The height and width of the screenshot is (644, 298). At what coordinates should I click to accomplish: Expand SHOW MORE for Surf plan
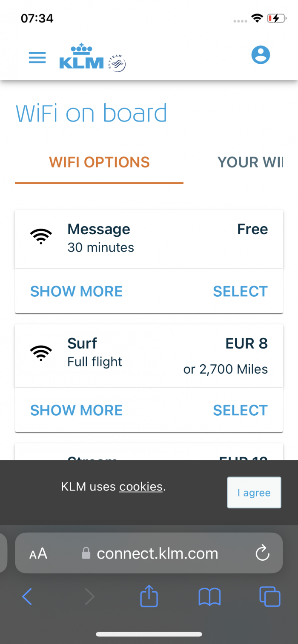click(76, 410)
